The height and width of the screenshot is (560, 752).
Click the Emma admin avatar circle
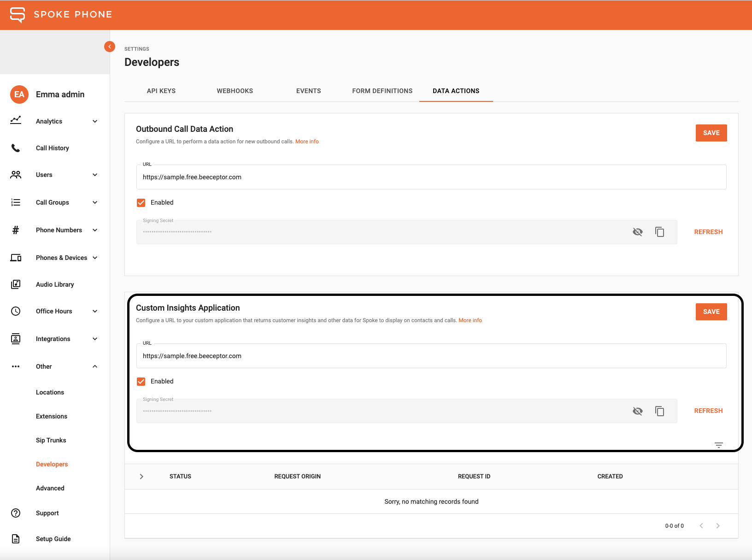tap(19, 94)
